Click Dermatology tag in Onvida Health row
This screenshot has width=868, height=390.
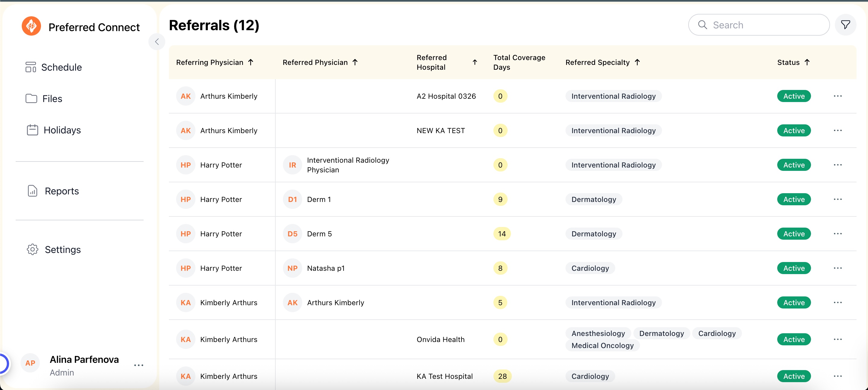(661, 333)
